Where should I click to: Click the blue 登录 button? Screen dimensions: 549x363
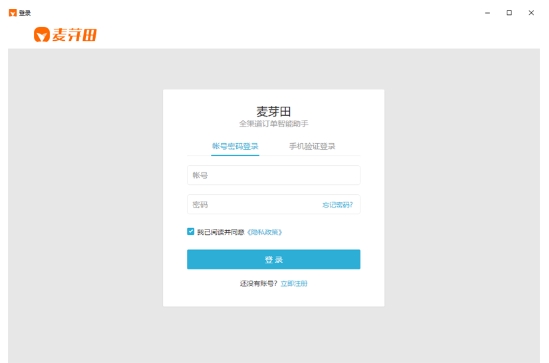pyautogui.click(x=273, y=259)
